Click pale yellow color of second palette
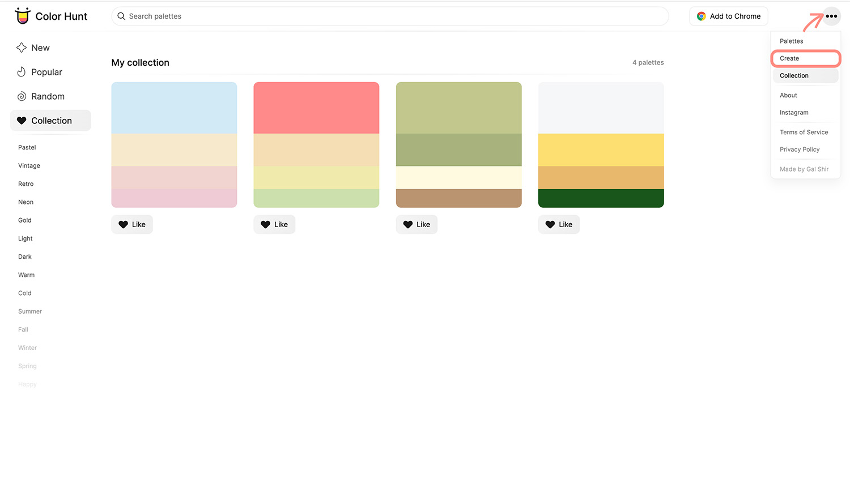This screenshot has height=504, width=850. click(316, 178)
